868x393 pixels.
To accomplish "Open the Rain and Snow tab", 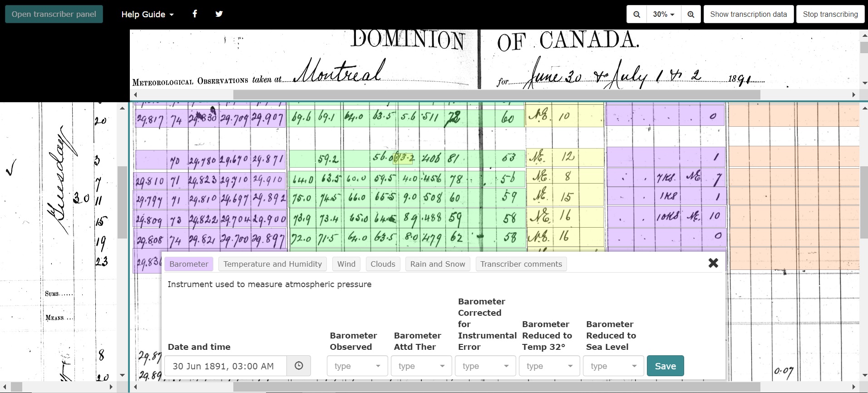I will click(438, 264).
